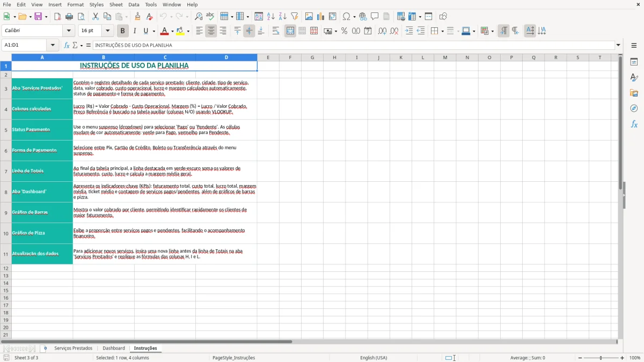Insert a comment

coord(375,17)
